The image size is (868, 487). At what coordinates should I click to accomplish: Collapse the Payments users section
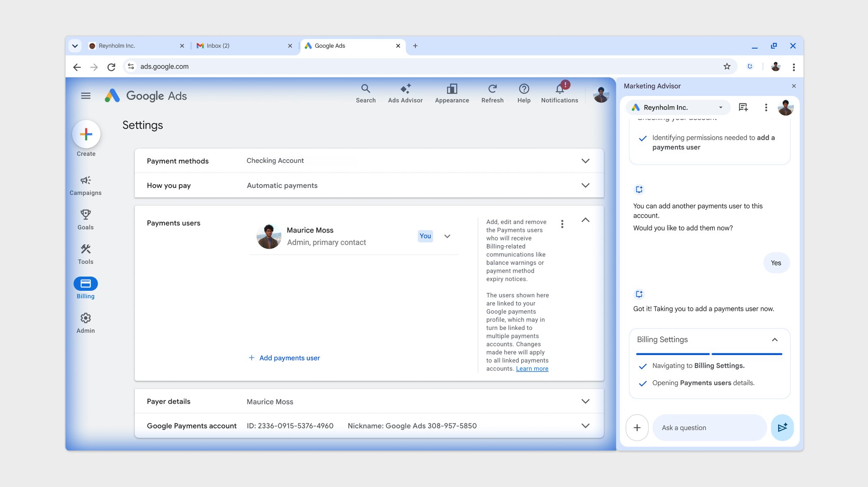[585, 220]
